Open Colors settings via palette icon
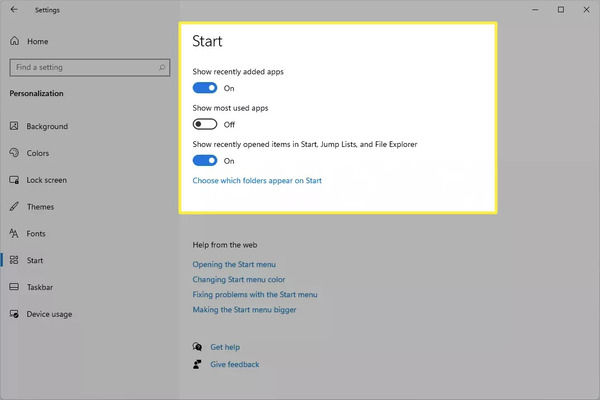 click(x=14, y=153)
